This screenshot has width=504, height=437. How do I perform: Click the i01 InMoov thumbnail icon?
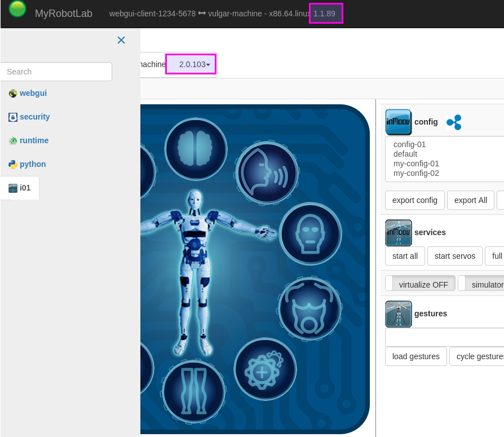pyautogui.click(x=13, y=188)
